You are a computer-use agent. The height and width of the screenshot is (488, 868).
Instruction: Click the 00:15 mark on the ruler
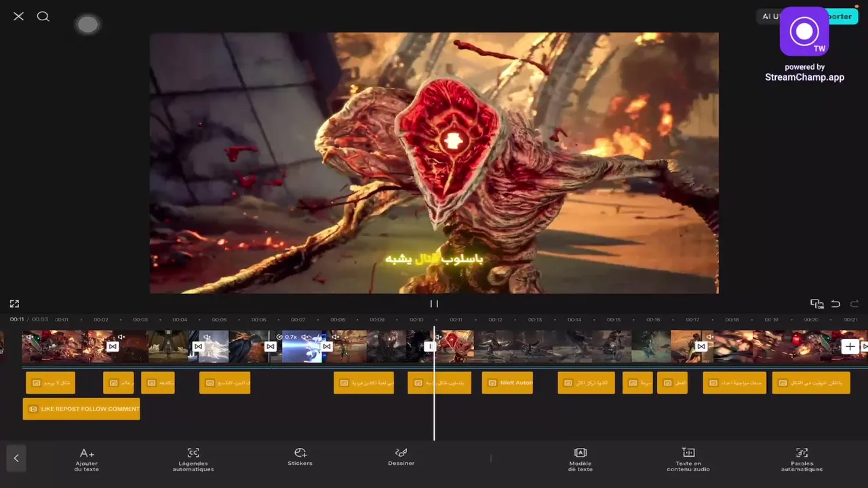pos(614,320)
